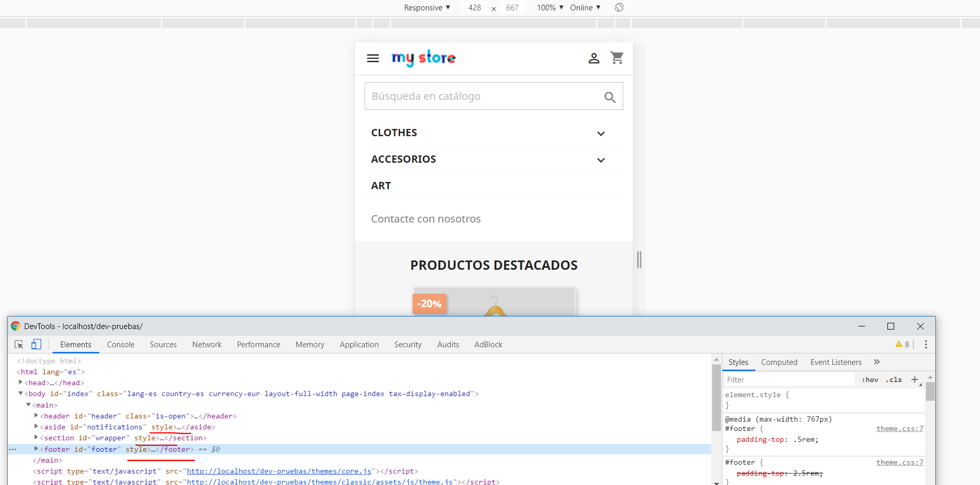
Task: Open the Sources tab
Action: (163, 344)
